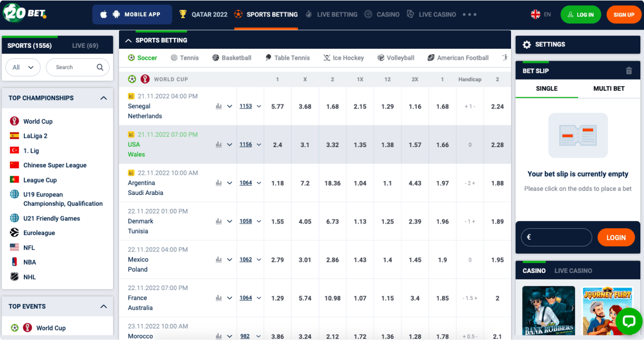
Task: Click the Sign Up button
Action: pos(623,15)
